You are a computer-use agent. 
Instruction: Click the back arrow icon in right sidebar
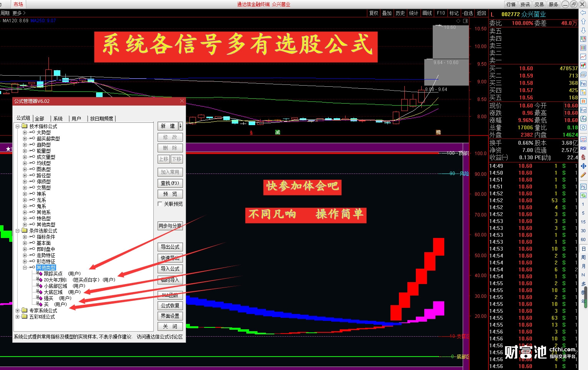pyautogui.click(x=583, y=12)
